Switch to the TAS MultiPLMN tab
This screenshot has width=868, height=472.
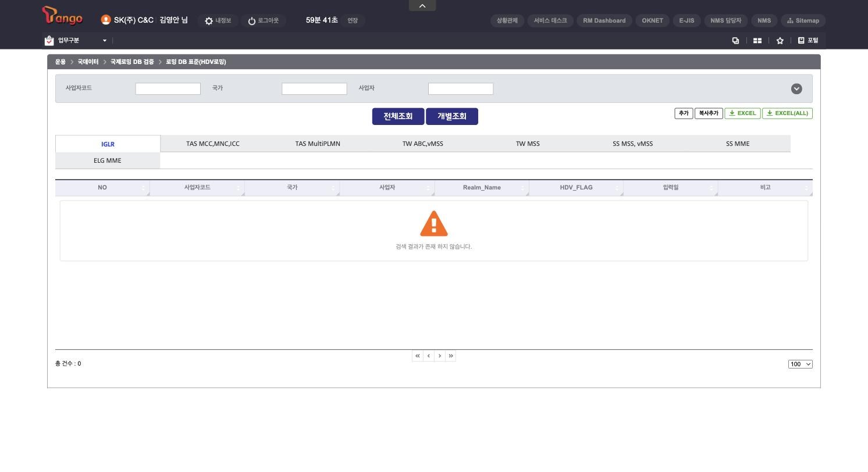(x=318, y=144)
